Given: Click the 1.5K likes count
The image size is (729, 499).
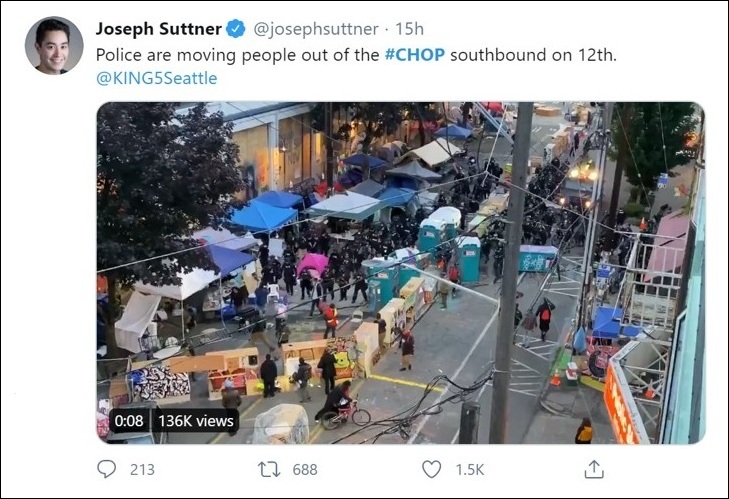Looking at the screenshot, I should click(470, 470).
